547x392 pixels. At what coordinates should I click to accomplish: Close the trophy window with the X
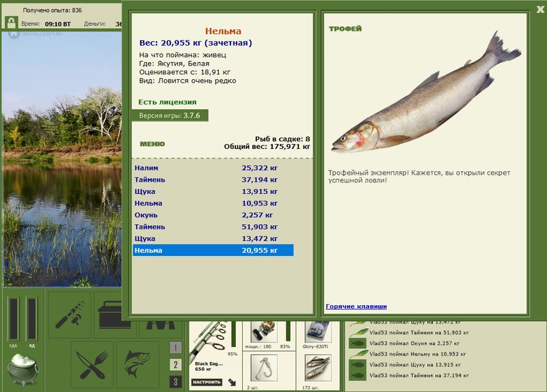pyautogui.click(x=540, y=10)
